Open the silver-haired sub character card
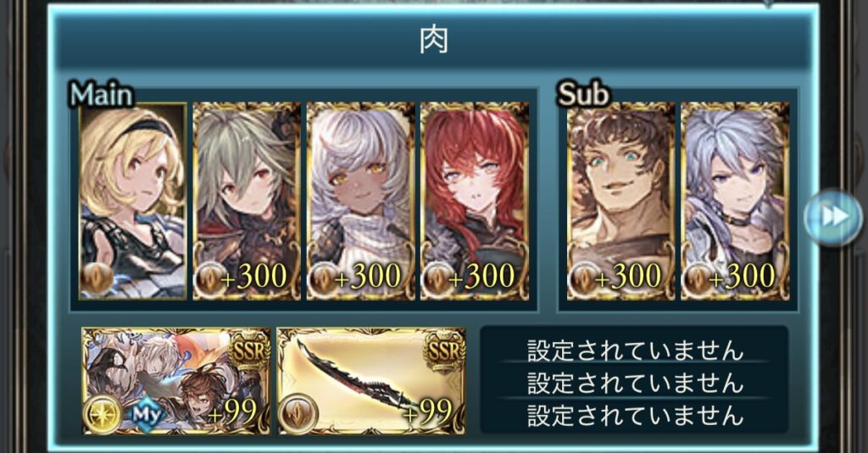The width and height of the screenshot is (868, 453). click(735, 201)
